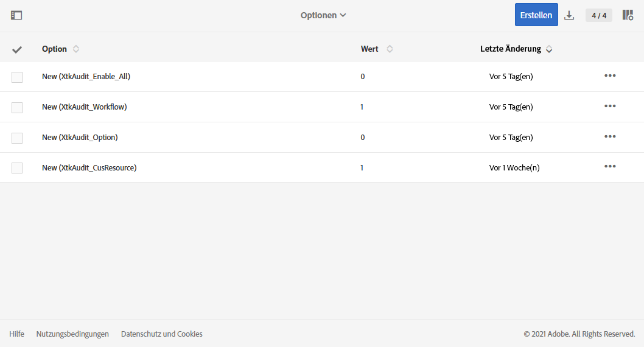
Task: Check the XtkAudit_Option row checkbox
Action: 17,138
